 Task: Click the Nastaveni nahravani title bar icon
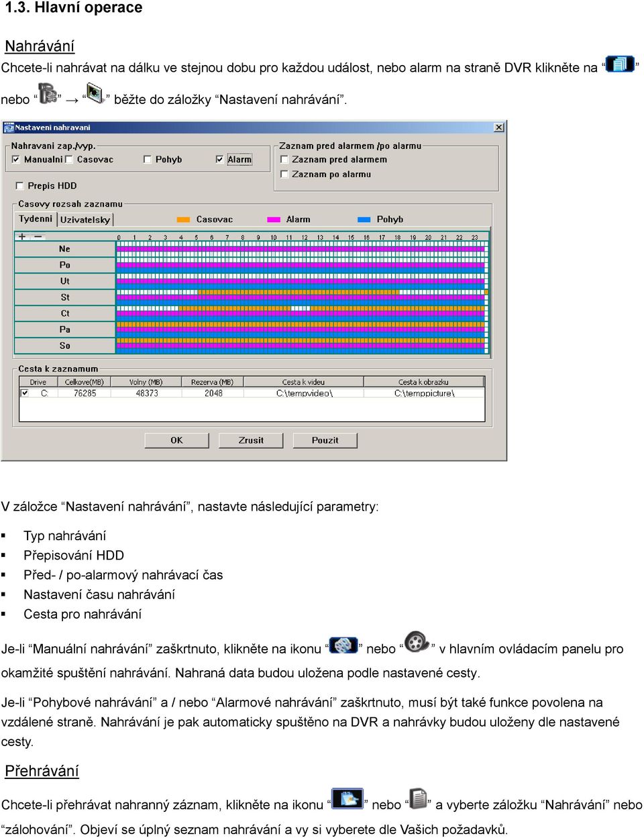point(9,127)
